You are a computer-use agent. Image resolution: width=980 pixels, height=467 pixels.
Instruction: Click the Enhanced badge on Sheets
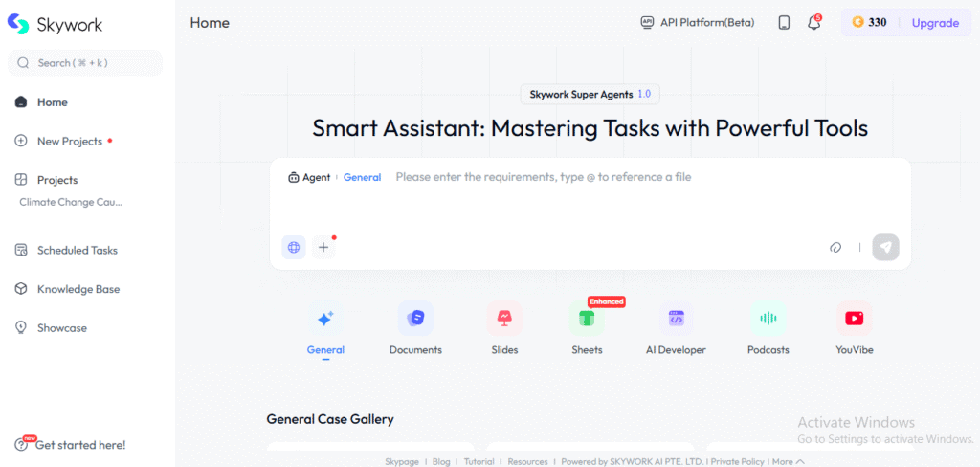[x=606, y=302]
